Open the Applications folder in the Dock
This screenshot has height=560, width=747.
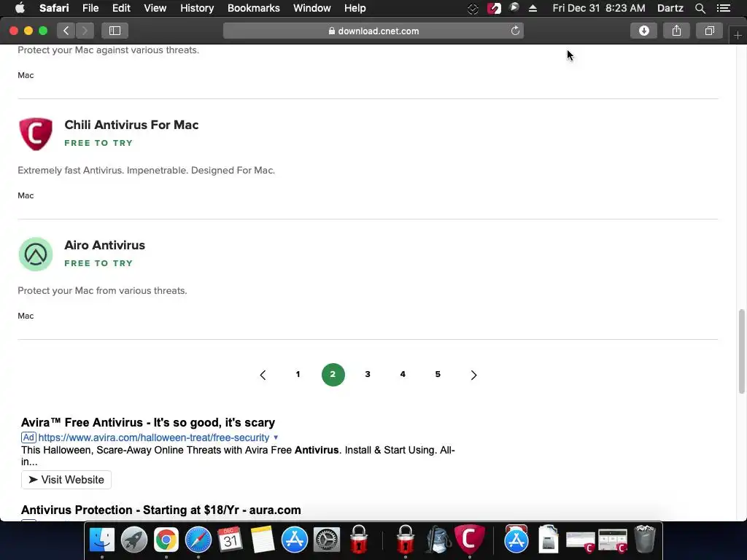point(516,540)
